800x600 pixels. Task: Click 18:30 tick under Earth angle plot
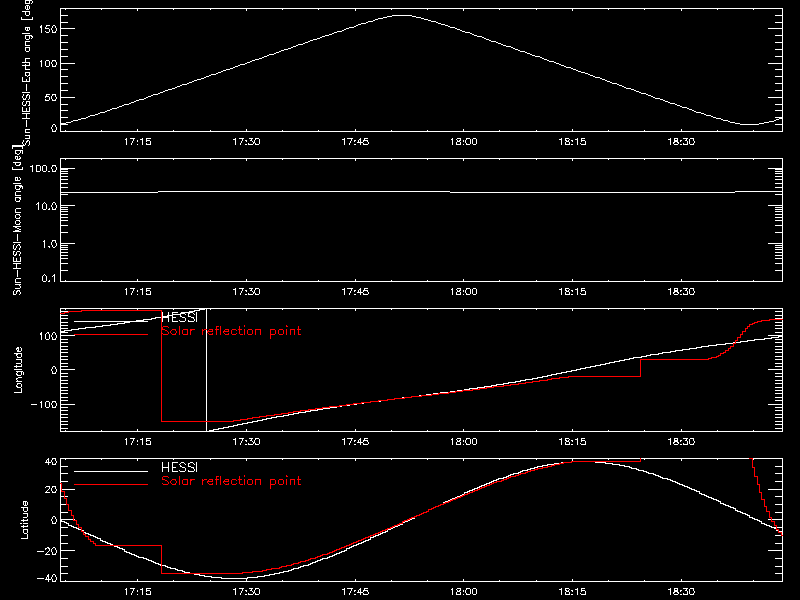pyautogui.click(x=681, y=142)
